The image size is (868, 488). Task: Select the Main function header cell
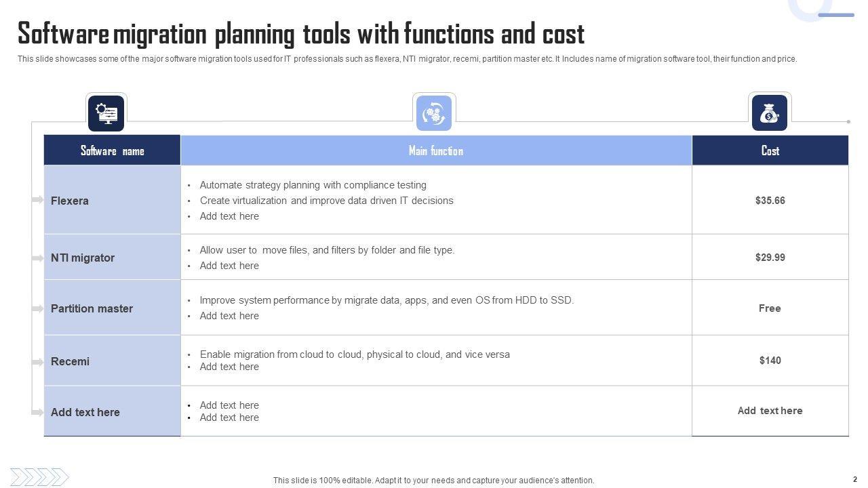click(435, 150)
